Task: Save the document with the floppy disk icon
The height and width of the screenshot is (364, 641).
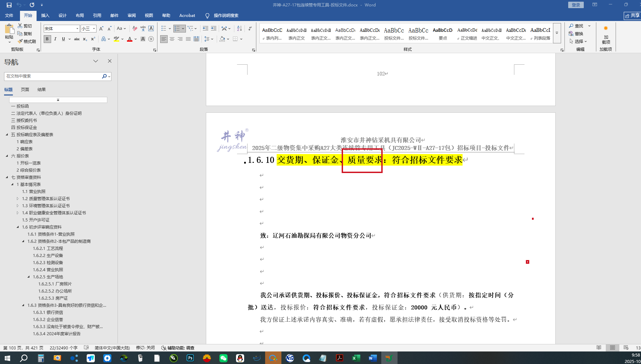Action: click(9, 5)
